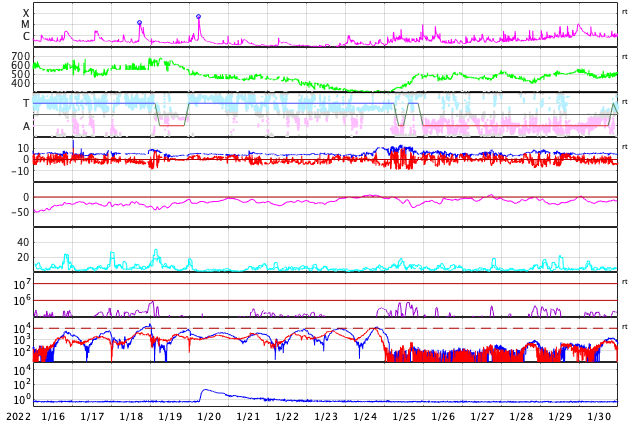Click the 'rt' label beside the T/A sector panel
The height and width of the screenshot is (424, 634).
click(625, 101)
